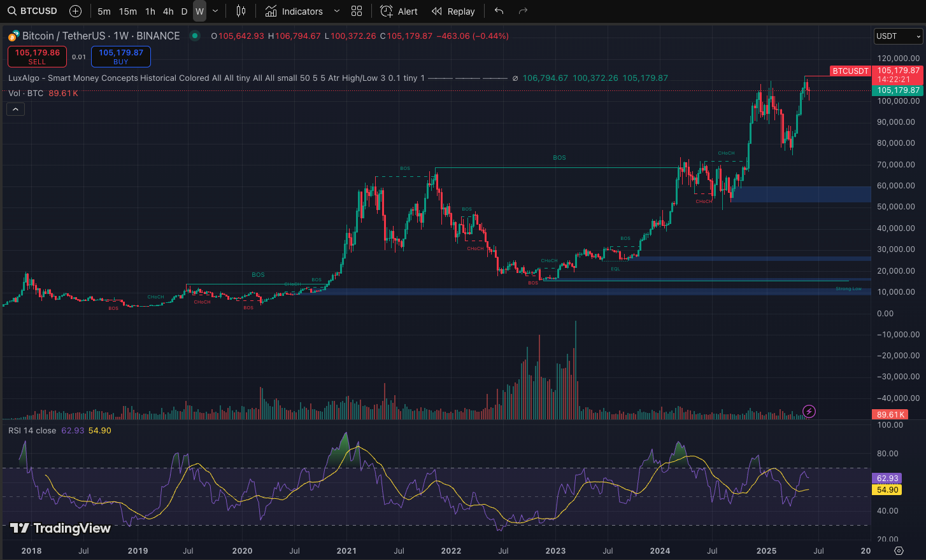Undo the last chart action

tap(499, 11)
